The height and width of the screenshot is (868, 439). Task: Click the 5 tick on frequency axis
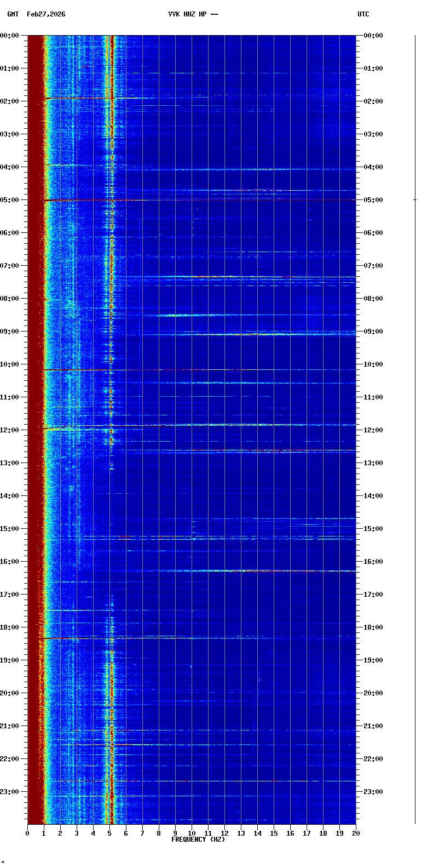tap(109, 833)
